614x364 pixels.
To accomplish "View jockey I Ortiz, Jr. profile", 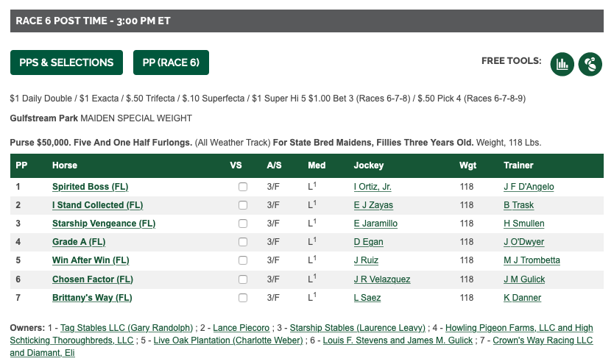I will tap(373, 187).
